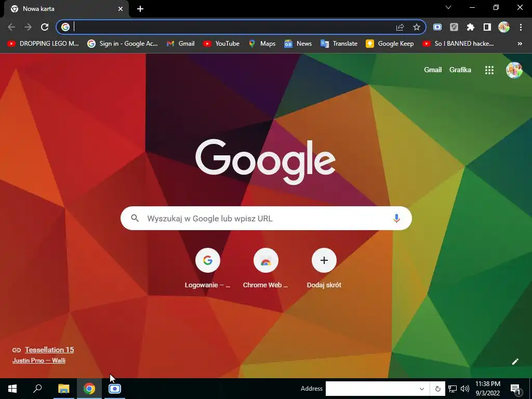Open the So I BANNED hacke... bookmark
The height and width of the screenshot is (399, 532).
click(458, 44)
